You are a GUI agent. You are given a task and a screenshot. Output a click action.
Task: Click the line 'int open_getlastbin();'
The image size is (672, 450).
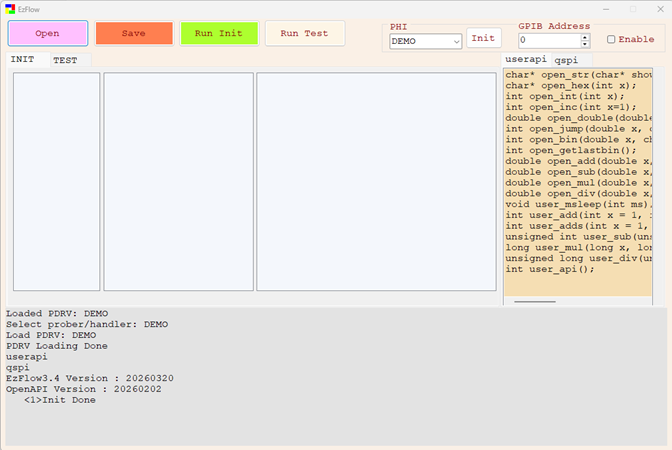570,150
